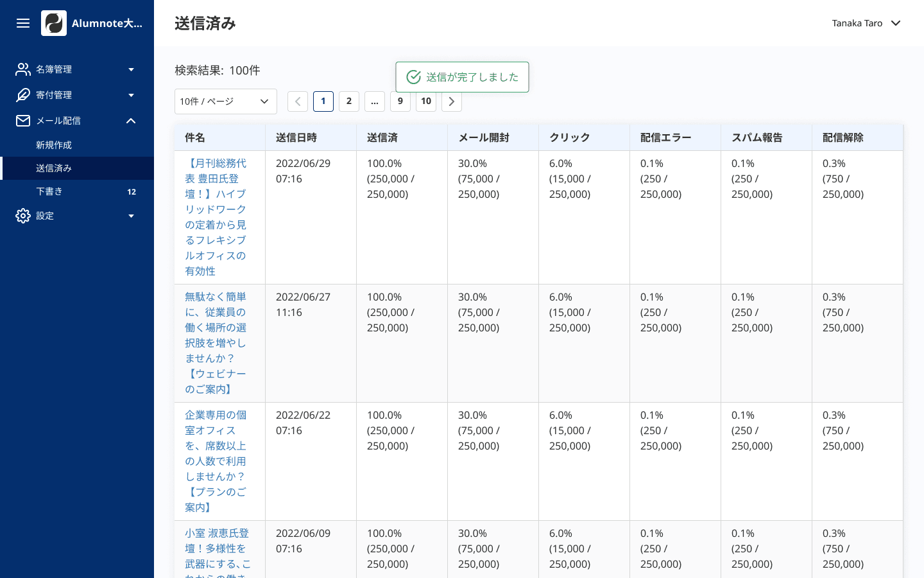The height and width of the screenshot is (578, 924).
Task: Jump to page 10
Action: point(426,101)
